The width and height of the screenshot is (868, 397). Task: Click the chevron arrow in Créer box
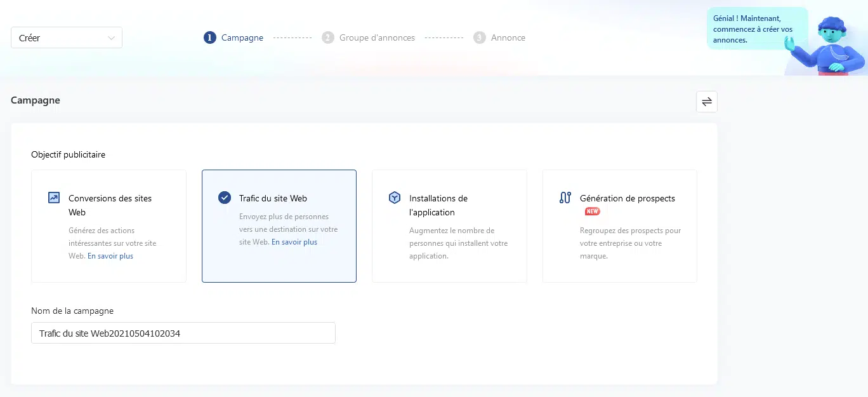click(112, 38)
